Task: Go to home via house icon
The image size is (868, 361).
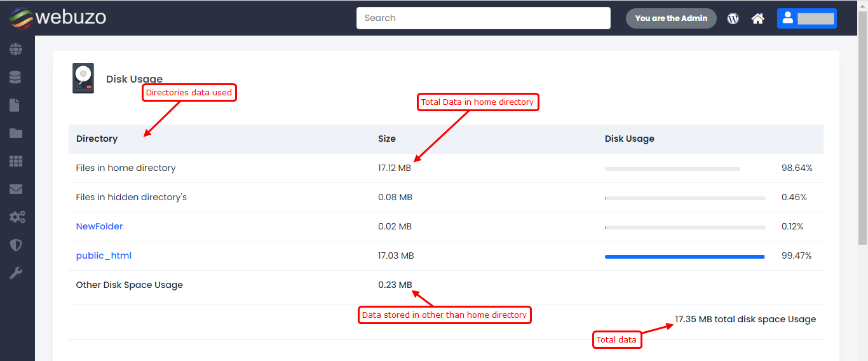Action: (757, 18)
